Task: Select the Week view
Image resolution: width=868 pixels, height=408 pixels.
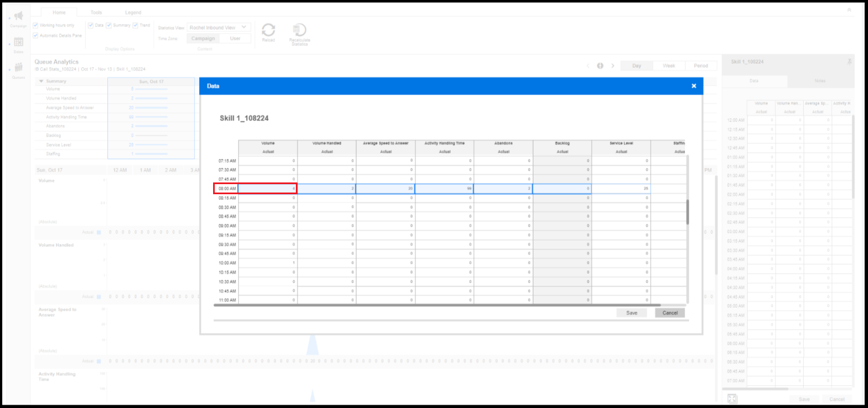Action: click(x=669, y=65)
